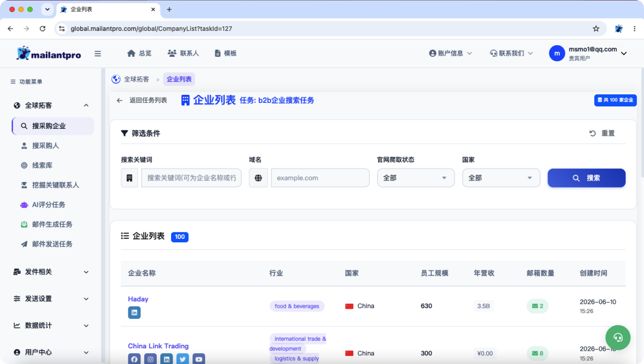Open the msmo1@qq.com user menu chevron

click(624, 53)
